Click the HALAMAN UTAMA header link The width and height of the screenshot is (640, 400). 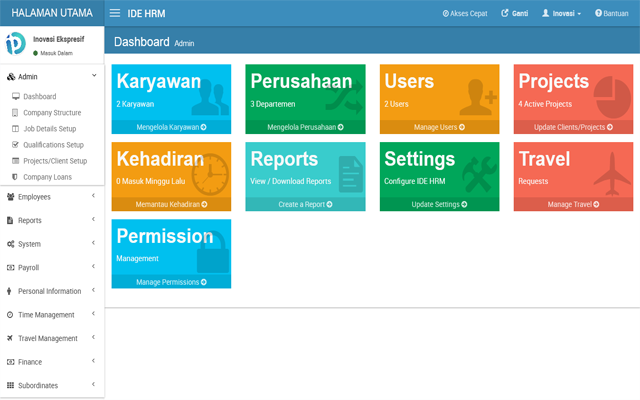(52, 13)
